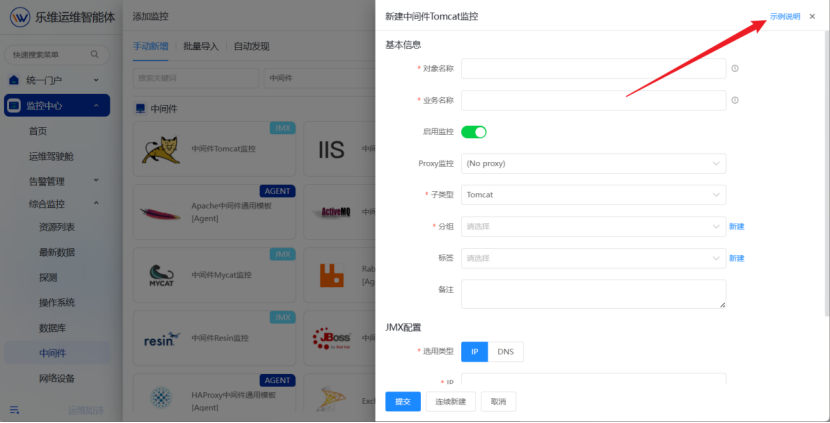
Task: Focus the 备注 textarea
Action: [x=593, y=294]
